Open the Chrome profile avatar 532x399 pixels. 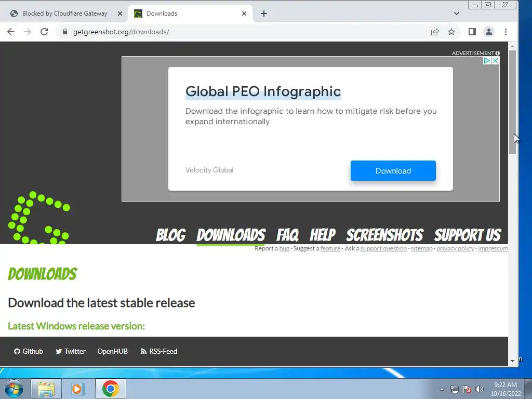pos(488,32)
